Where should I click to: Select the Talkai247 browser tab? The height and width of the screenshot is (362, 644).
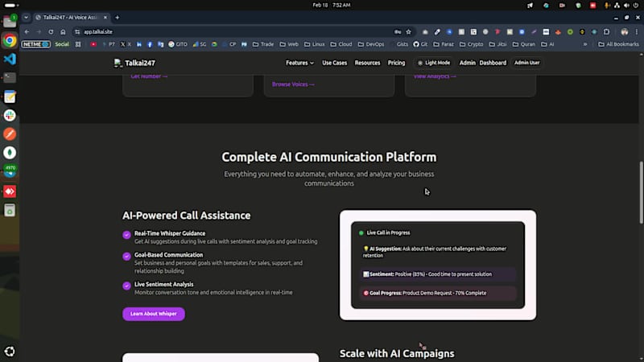(70, 17)
